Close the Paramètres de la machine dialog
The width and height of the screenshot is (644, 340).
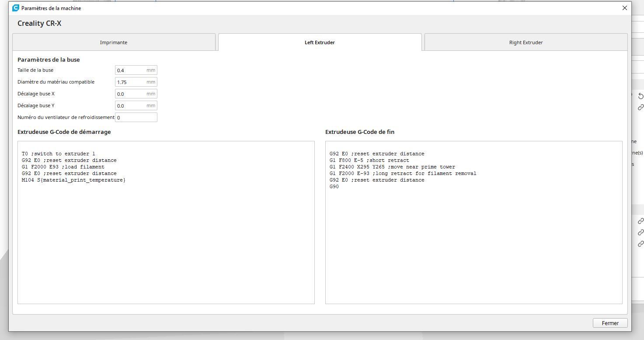tap(624, 8)
